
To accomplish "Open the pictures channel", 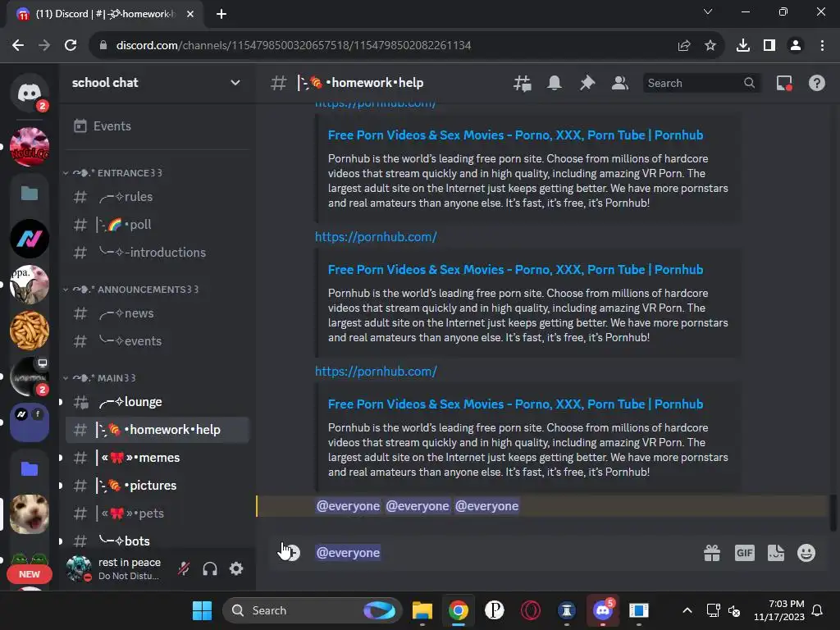I will [157, 486].
